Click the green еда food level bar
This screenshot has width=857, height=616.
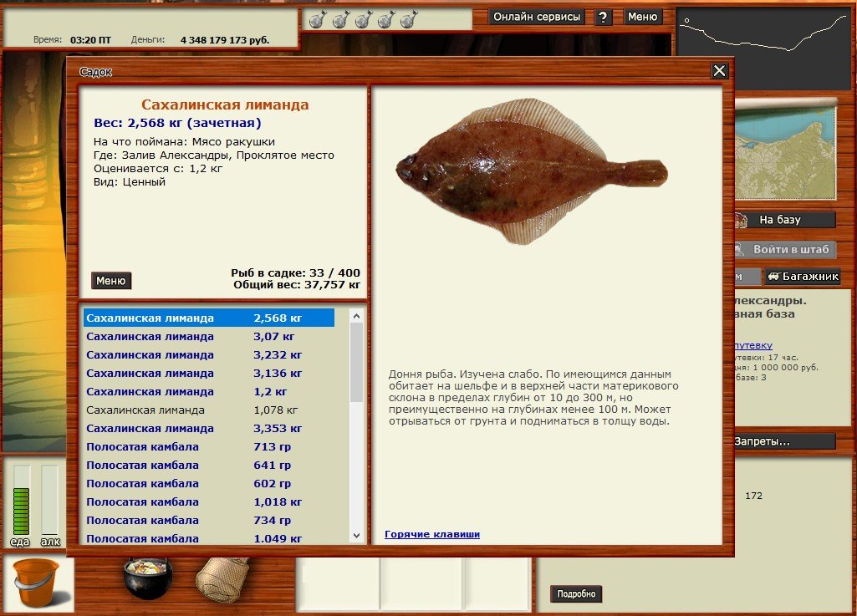click(22, 500)
